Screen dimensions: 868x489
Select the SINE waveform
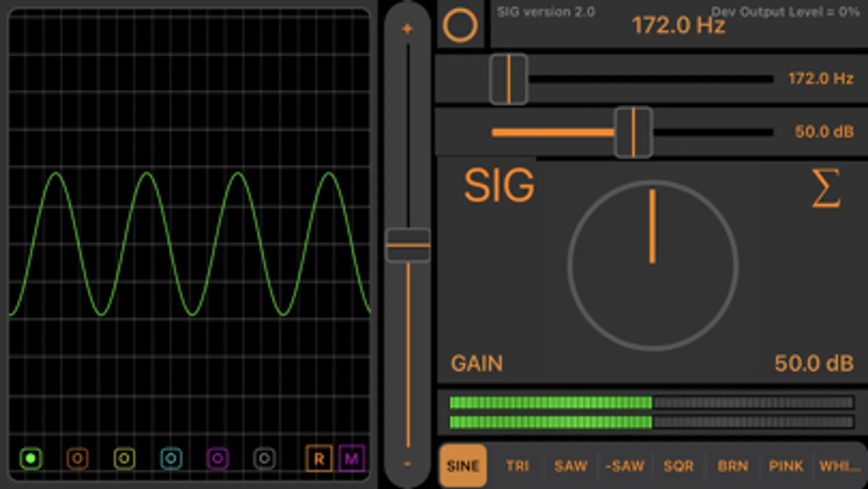[463, 466]
